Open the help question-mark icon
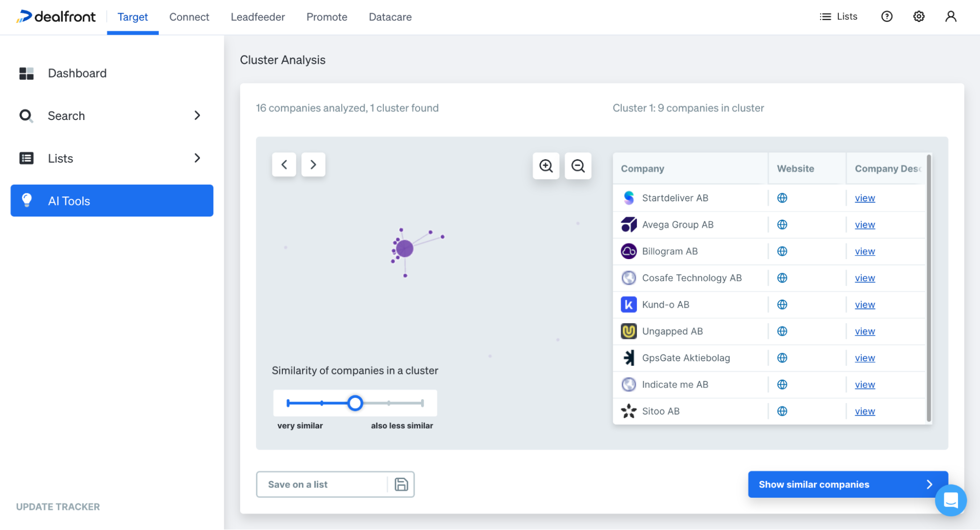The height and width of the screenshot is (530, 980). click(x=886, y=16)
